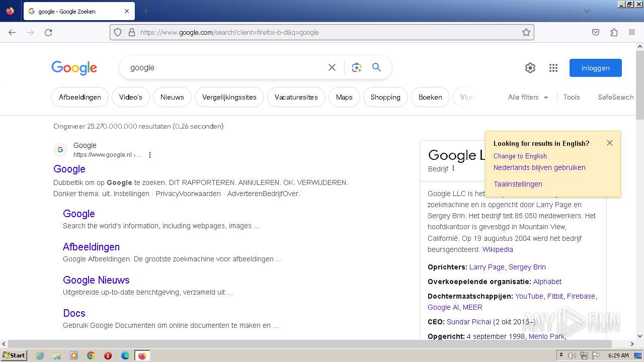Screen dimensions: 644x362
Task: Open the Google apps grid
Action: 553,68
